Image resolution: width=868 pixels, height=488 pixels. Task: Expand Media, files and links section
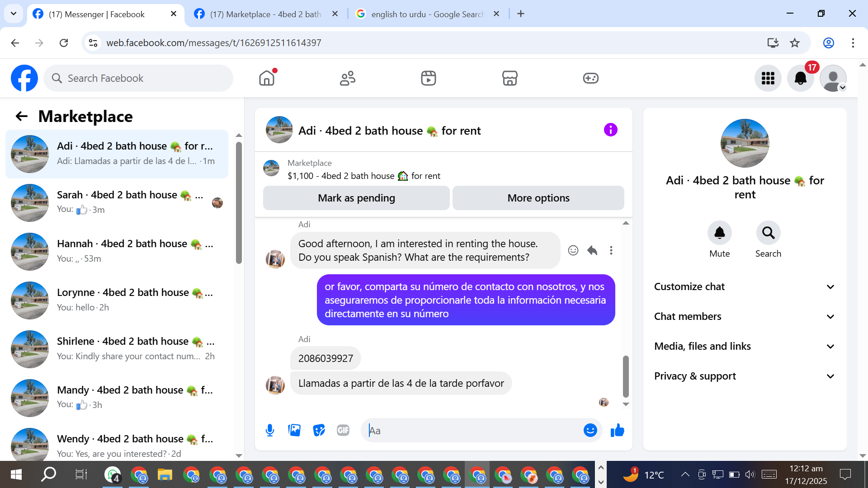745,347
